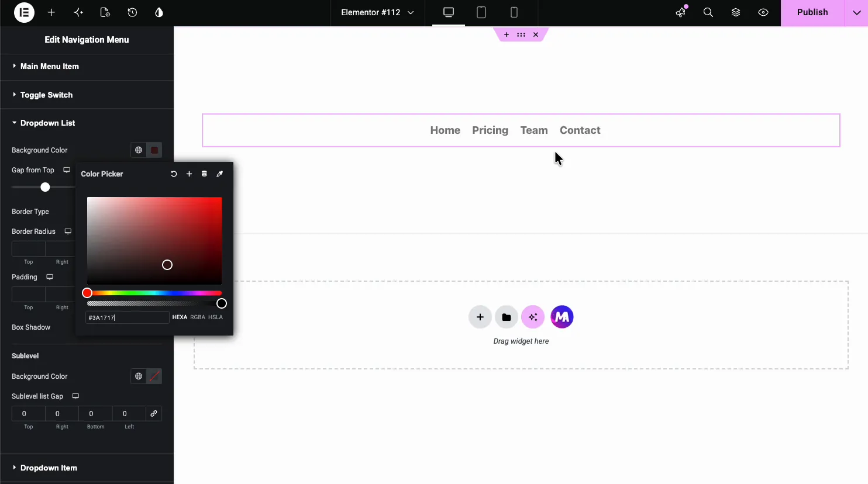868x484 pixels.
Task: Add new container with the round plus button
Action: pyautogui.click(x=480, y=317)
